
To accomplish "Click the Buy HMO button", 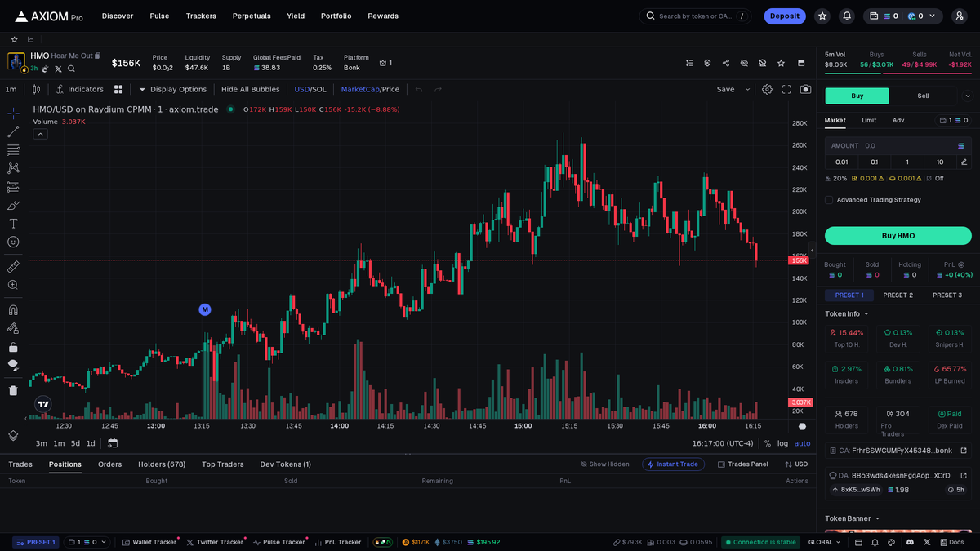I will click(x=898, y=236).
